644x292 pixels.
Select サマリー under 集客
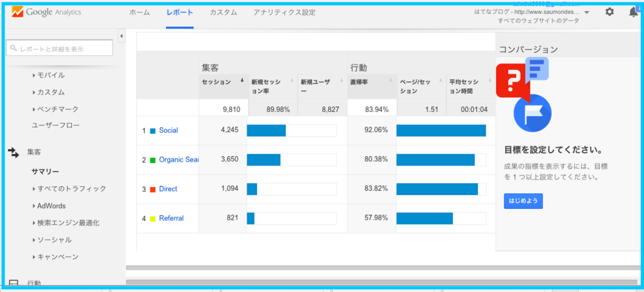tap(45, 172)
